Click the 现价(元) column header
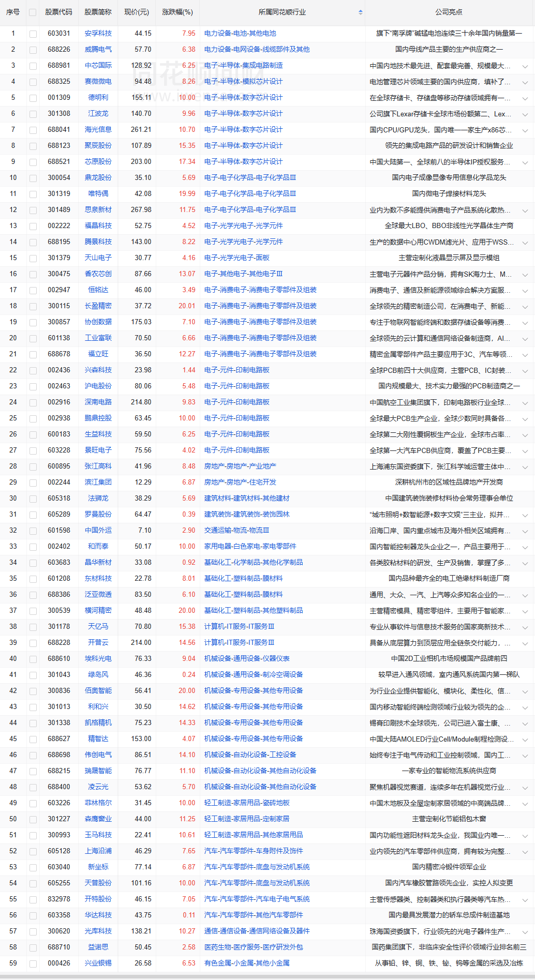The width and height of the screenshot is (535, 980). [x=137, y=12]
